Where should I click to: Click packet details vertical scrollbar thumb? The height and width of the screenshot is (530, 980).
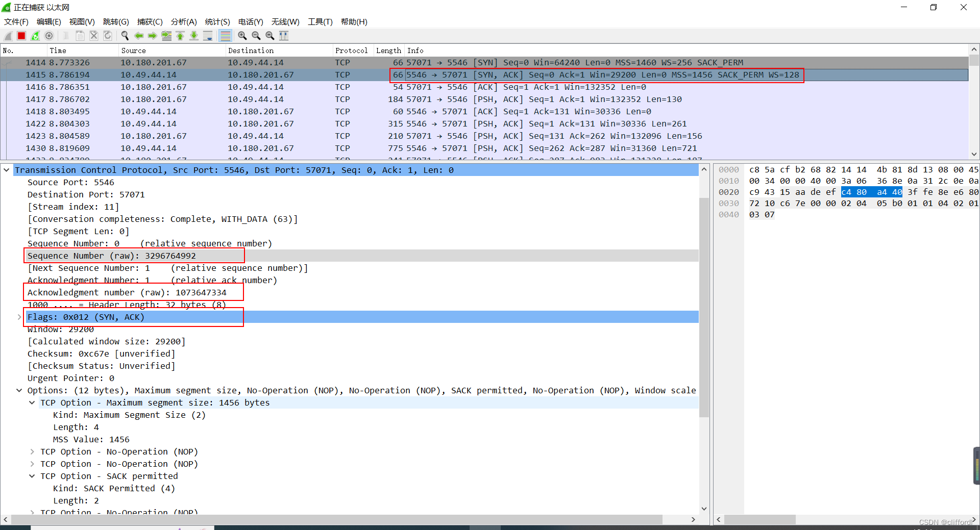pos(704,307)
